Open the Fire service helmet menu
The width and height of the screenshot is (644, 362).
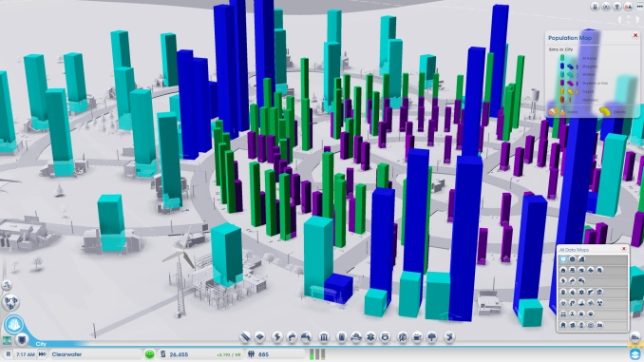pos(356,337)
